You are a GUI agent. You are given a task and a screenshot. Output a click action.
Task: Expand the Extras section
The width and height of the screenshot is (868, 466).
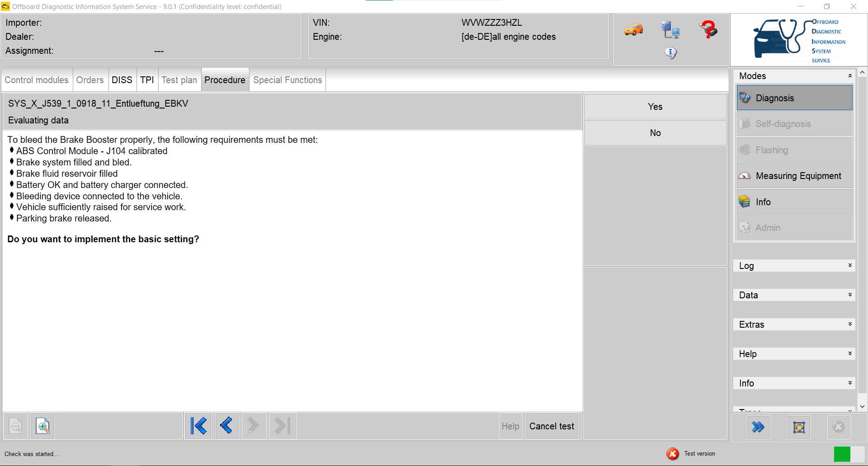pyautogui.click(x=849, y=325)
